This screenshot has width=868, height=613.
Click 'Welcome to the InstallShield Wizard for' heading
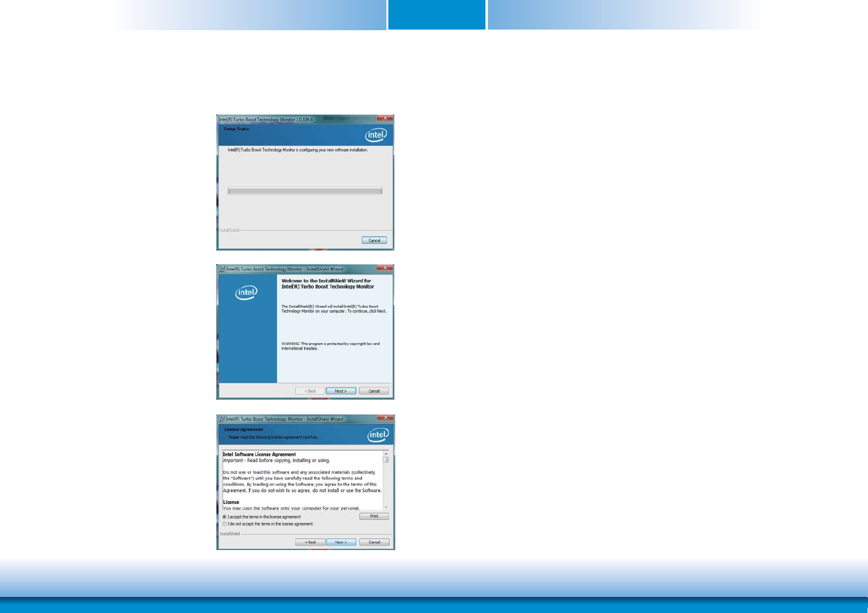tap(326, 281)
